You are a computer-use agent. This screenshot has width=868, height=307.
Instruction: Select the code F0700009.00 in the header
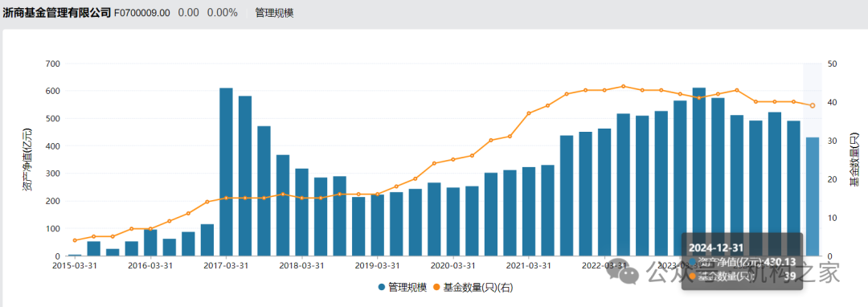coord(142,13)
